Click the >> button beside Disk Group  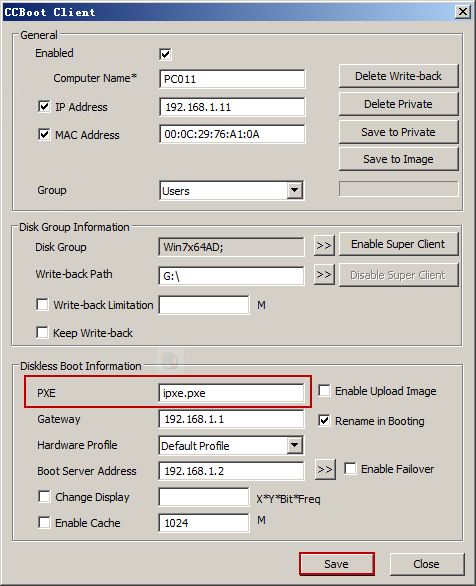point(324,246)
